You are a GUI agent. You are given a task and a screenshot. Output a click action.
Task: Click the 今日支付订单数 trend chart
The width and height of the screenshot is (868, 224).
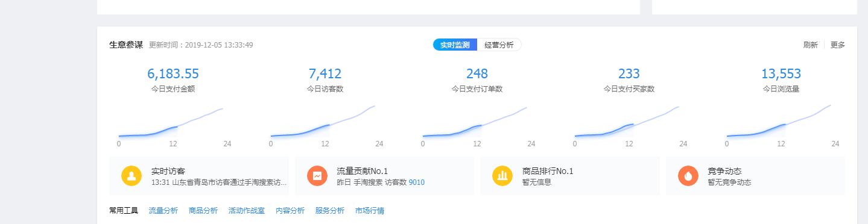[477, 123]
